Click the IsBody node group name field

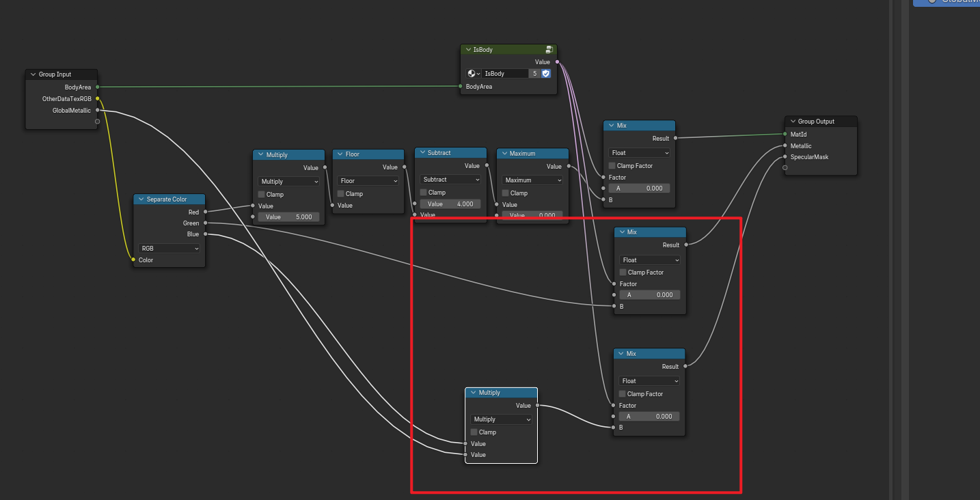pos(505,73)
